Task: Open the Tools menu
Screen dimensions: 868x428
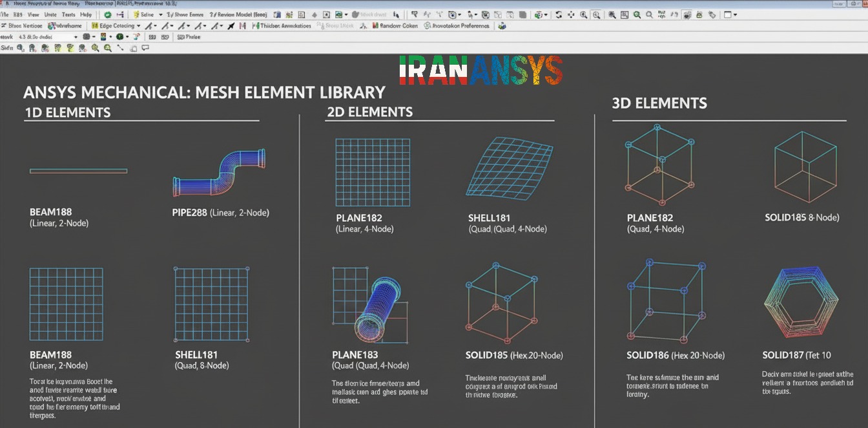Action: [68, 14]
